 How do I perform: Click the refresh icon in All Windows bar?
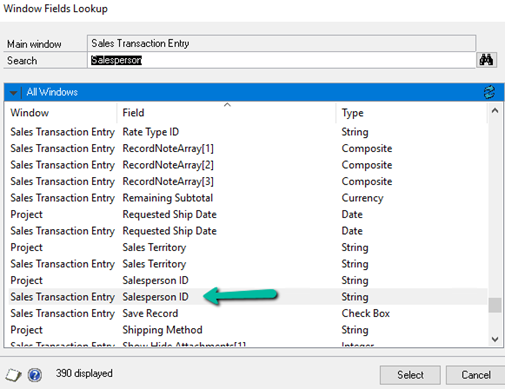(489, 92)
